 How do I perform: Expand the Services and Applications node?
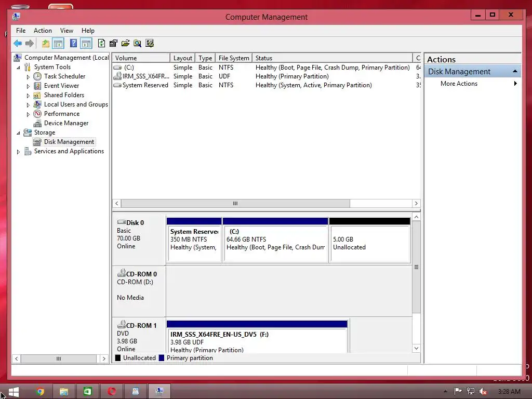click(18, 152)
